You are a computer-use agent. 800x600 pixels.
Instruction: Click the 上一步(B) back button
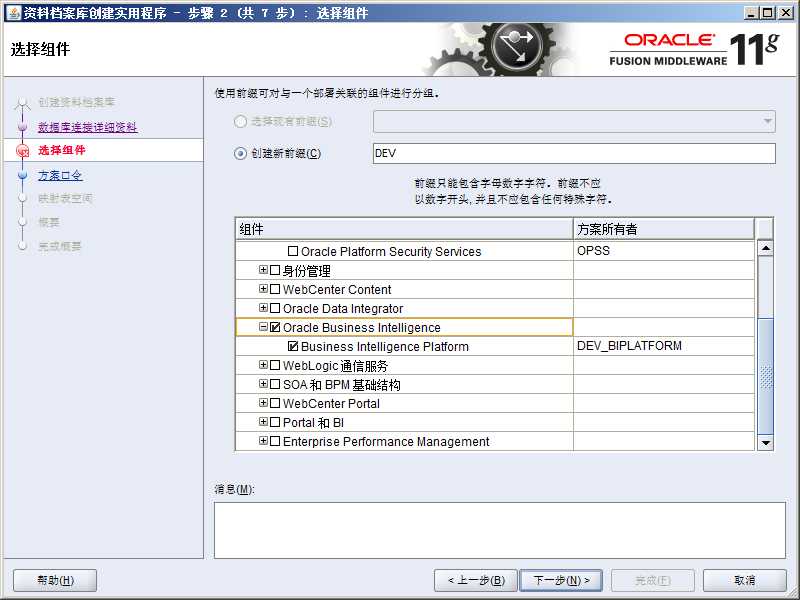coord(476,580)
